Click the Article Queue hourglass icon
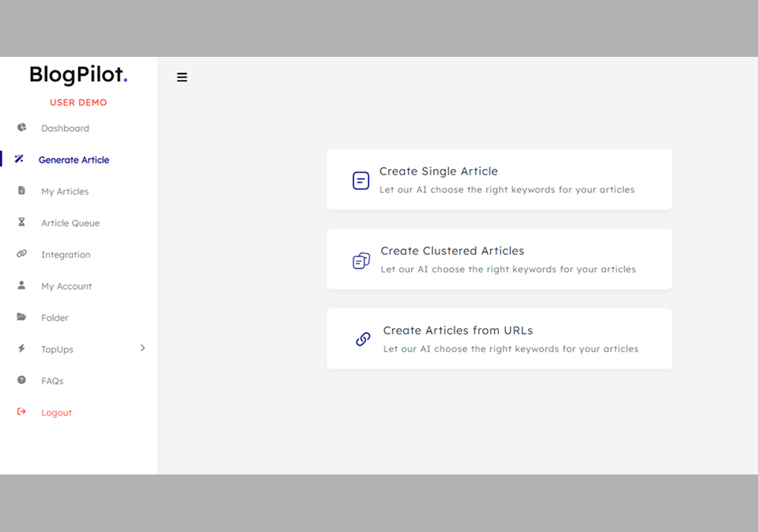Image resolution: width=758 pixels, height=532 pixels. click(20, 222)
